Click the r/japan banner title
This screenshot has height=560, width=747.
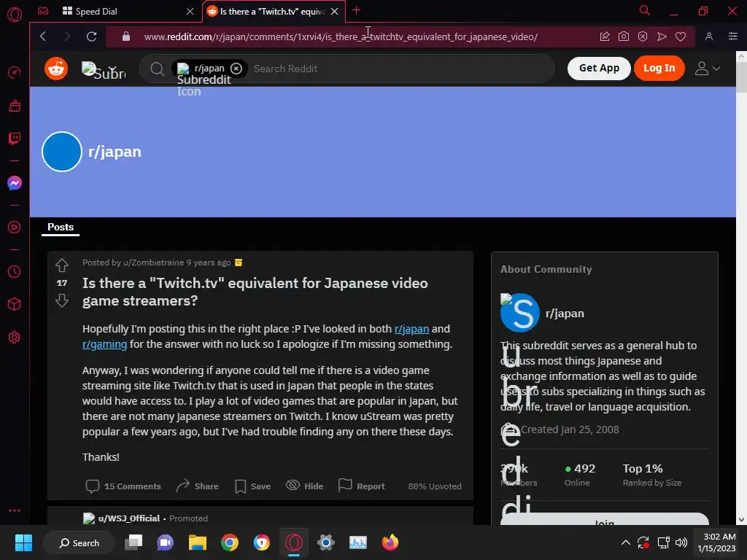115,152
